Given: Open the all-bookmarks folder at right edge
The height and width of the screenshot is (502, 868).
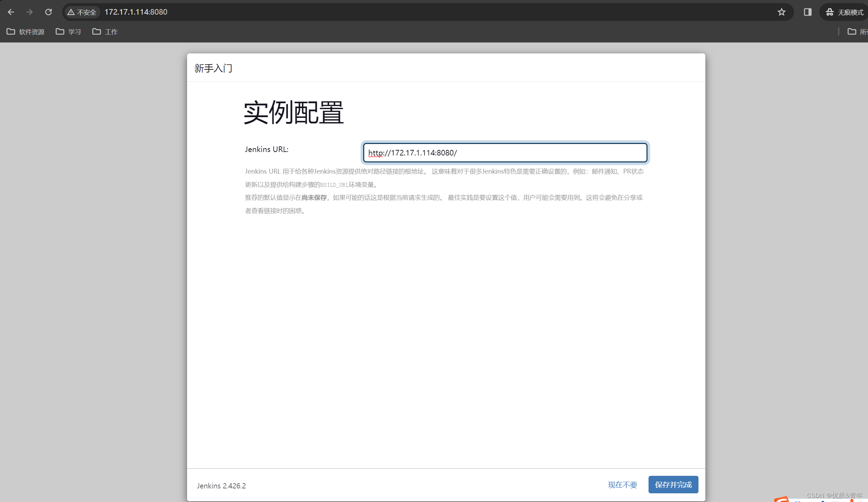Looking at the screenshot, I should coord(857,32).
